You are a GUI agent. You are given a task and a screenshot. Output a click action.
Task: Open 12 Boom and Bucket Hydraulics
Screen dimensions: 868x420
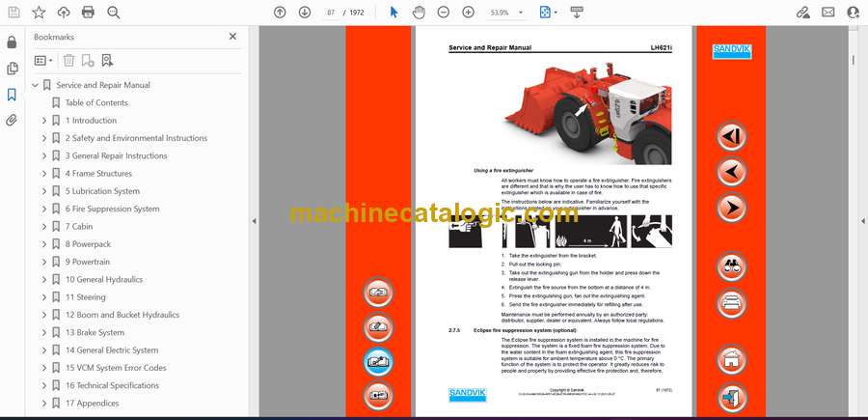click(x=122, y=315)
